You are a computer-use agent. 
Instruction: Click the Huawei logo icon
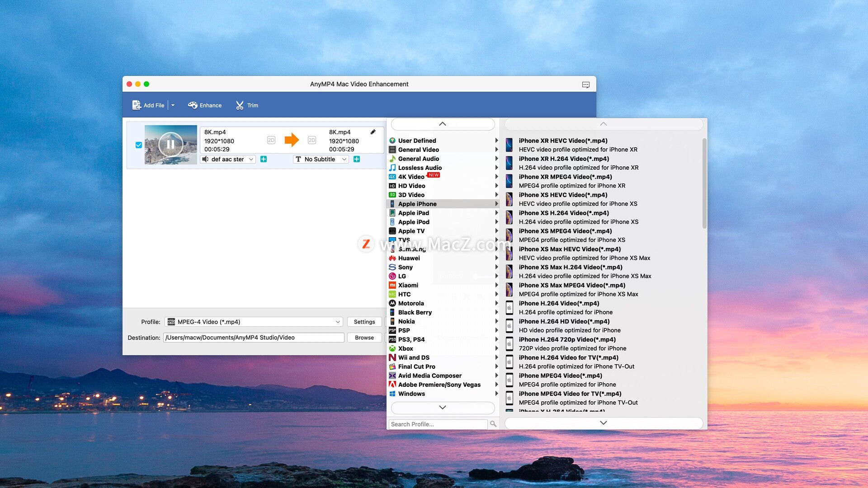pyautogui.click(x=392, y=258)
